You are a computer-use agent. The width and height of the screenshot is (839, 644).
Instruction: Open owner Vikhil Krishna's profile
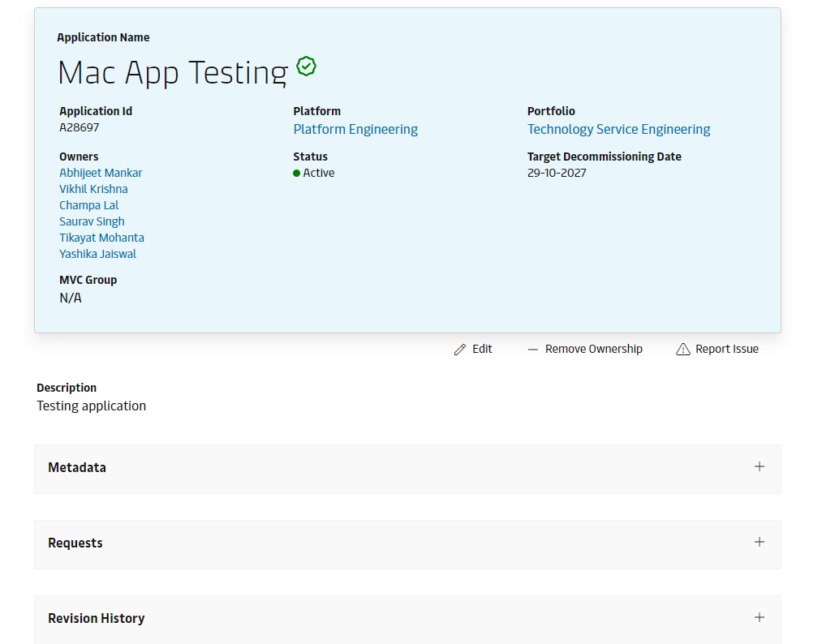coord(93,189)
